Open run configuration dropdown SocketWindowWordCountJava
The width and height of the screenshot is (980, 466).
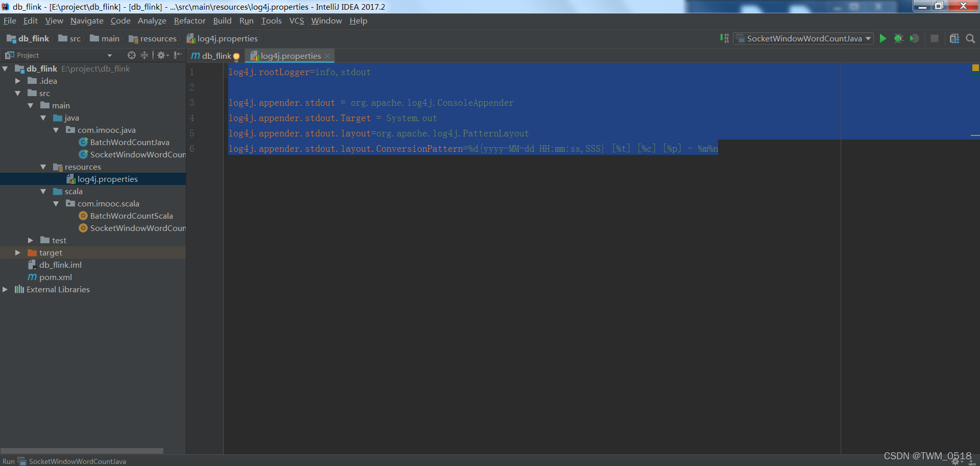click(803, 38)
